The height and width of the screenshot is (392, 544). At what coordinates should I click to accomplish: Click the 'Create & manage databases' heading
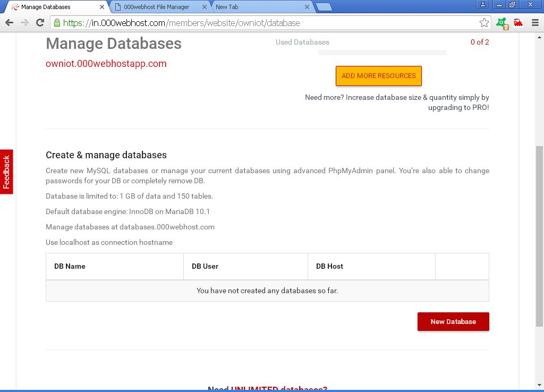click(x=106, y=155)
